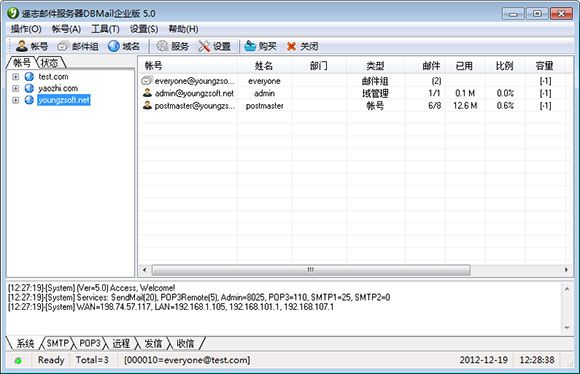Open the 帐号(A) menu
This screenshot has width=580, height=374.
tap(66, 29)
